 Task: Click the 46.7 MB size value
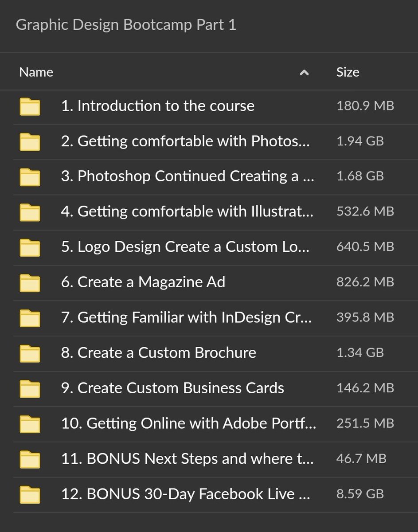(x=361, y=458)
